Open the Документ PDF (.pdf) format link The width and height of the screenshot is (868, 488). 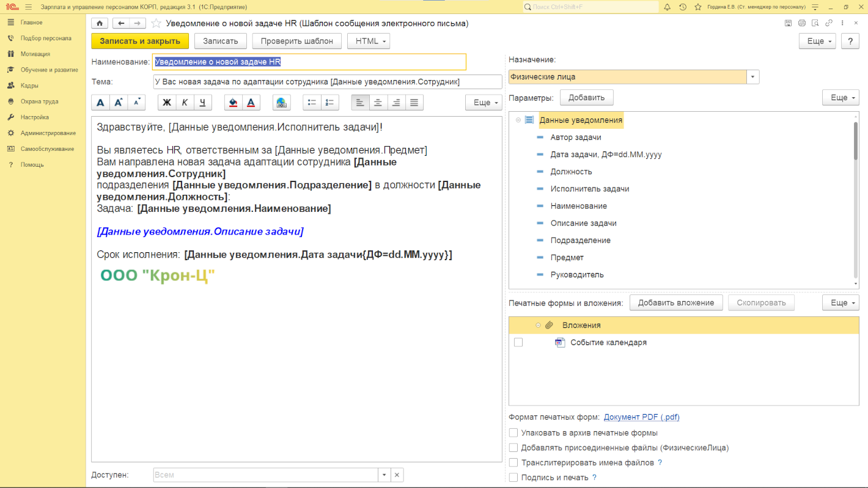point(641,417)
